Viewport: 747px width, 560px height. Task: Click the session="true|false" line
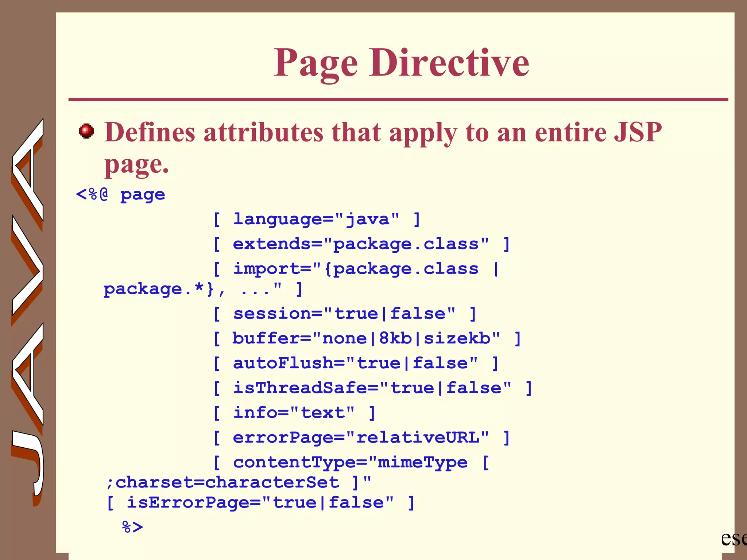point(345,314)
